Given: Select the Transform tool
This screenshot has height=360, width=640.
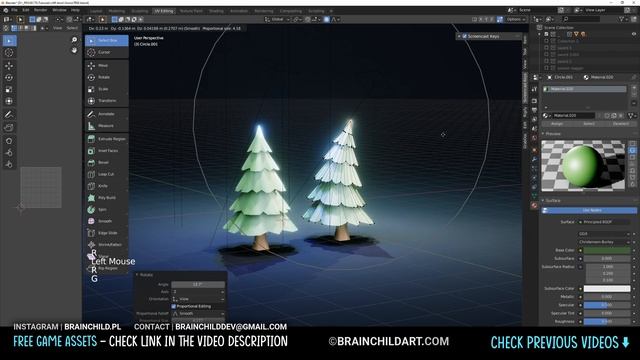Looking at the screenshot, I should (x=107, y=100).
